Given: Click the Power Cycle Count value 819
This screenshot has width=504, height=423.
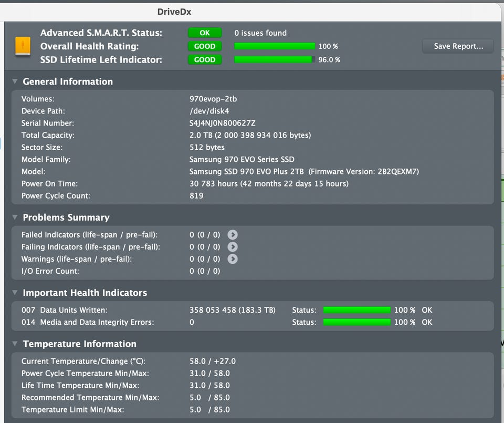Looking at the screenshot, I should tap(196, 196).
